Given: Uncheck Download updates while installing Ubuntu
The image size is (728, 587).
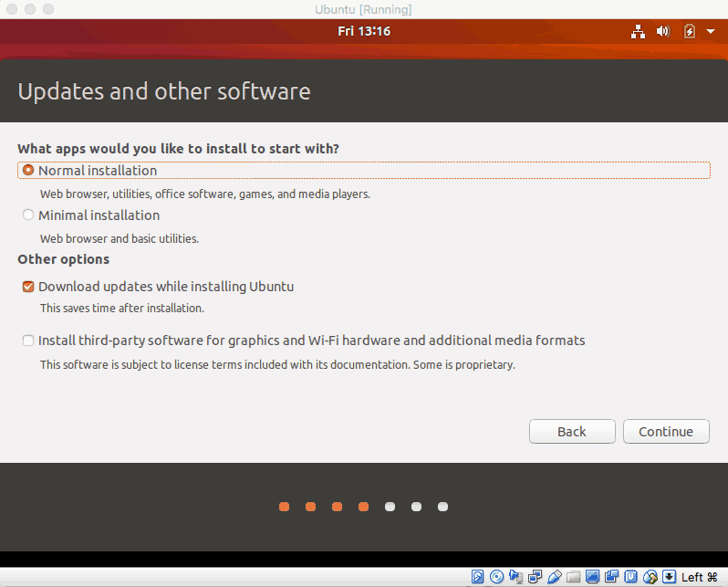Looking at the screenshot, I should [28, 287].
